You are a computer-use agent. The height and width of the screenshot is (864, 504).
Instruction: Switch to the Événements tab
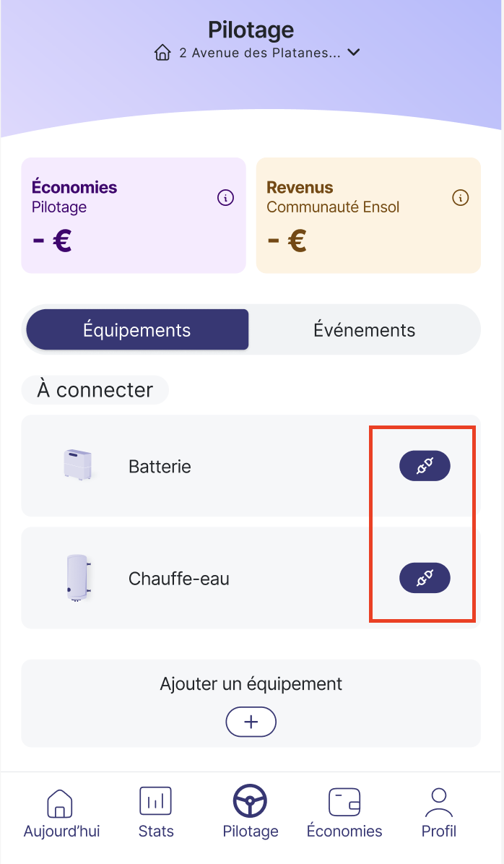[x=364, y=330]
